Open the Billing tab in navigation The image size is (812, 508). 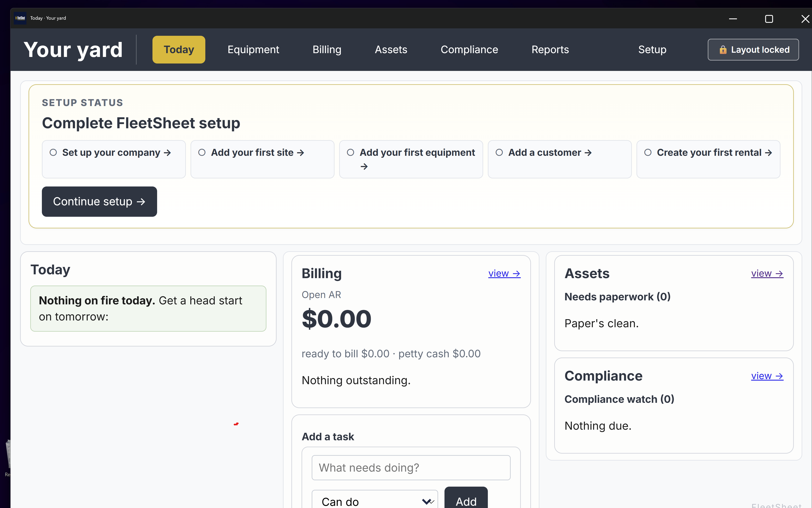(x=327, y=50)
